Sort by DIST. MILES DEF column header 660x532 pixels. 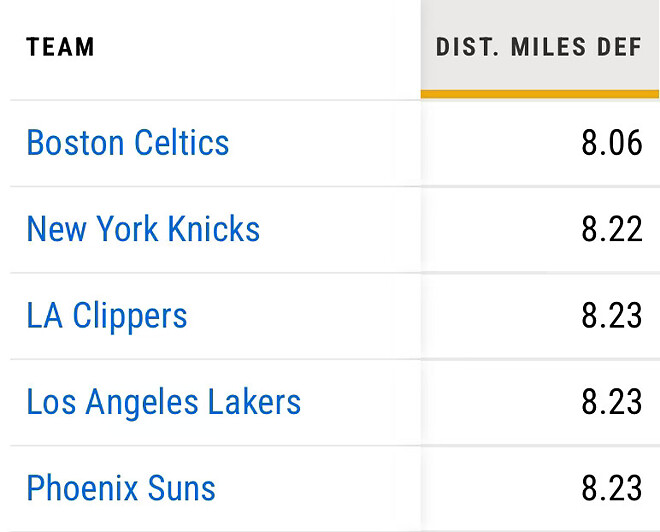tap(538, 47)
